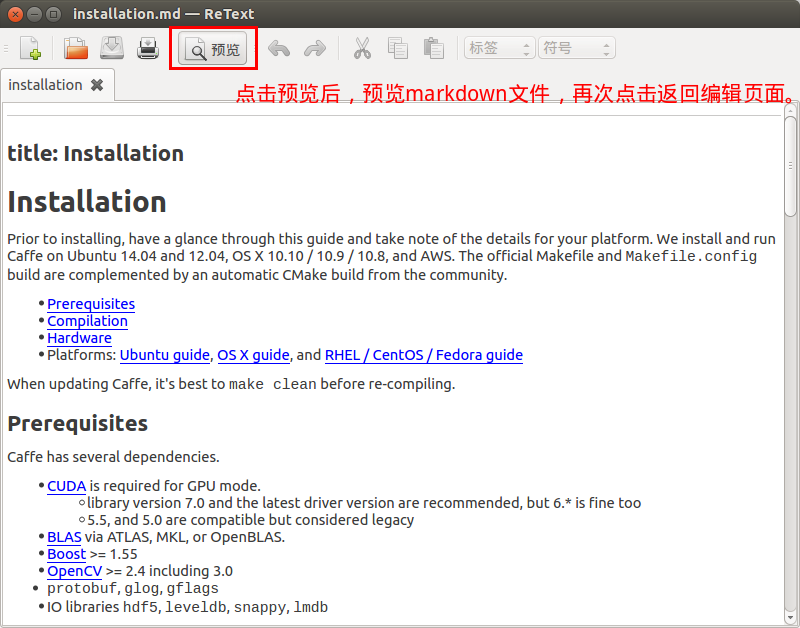Screen dimensions: 800x628
Task: Click the 'title: Installation' heading
Action: click(95, 154)
